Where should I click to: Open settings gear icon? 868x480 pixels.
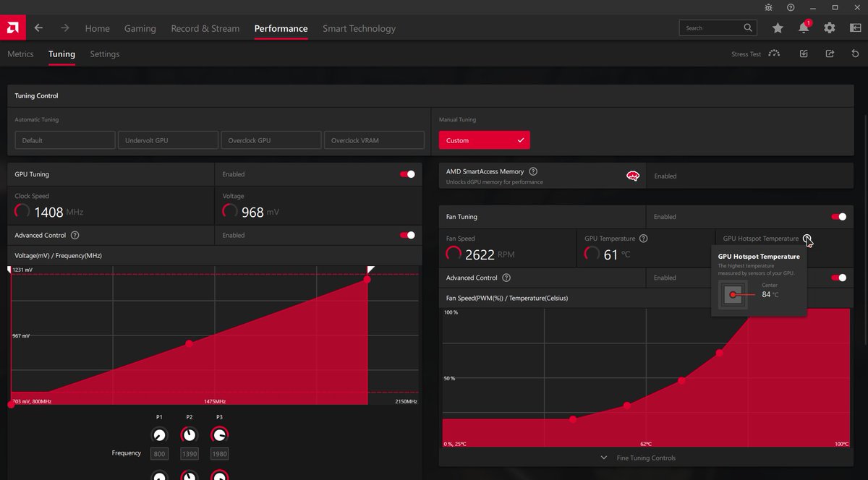tap(830, 28)
